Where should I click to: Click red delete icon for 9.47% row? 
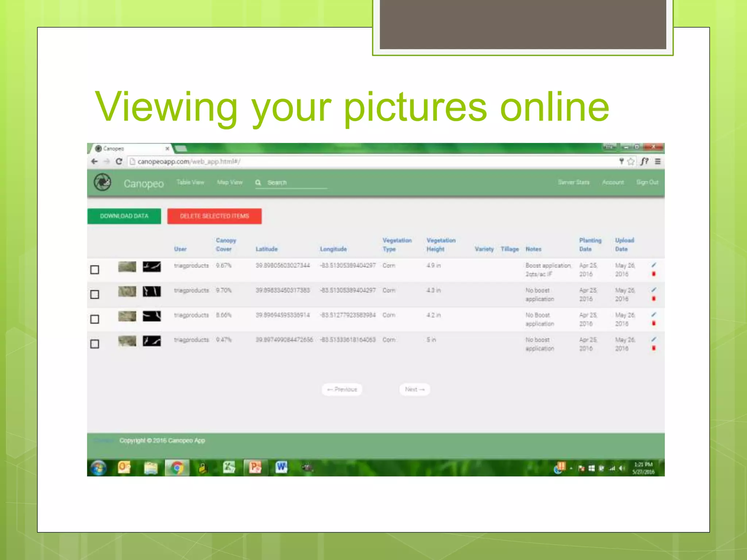[654, 348]
